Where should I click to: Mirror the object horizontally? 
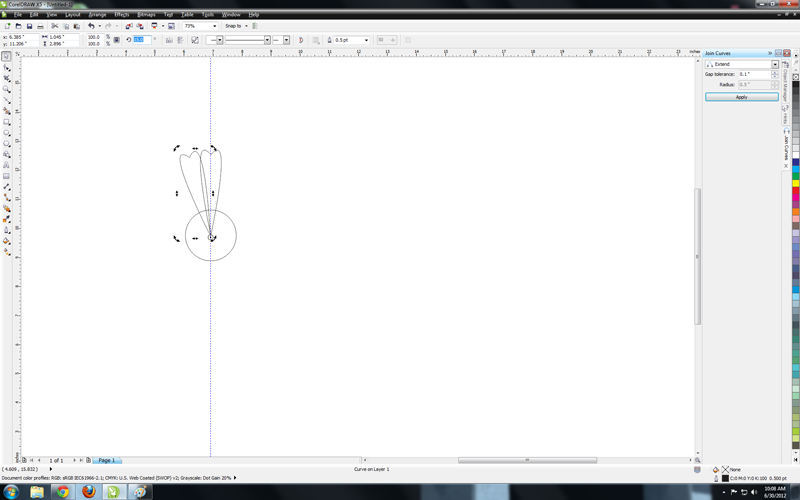pos(169,40)
